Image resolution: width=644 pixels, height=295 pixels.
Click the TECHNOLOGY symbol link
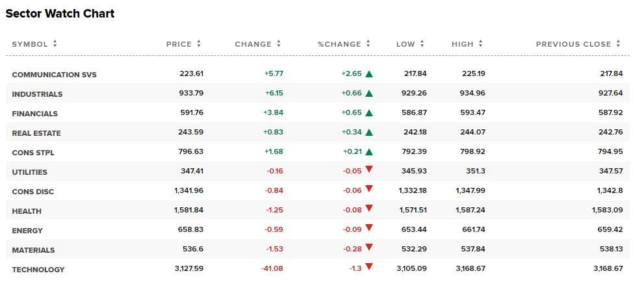coord(38,270)
